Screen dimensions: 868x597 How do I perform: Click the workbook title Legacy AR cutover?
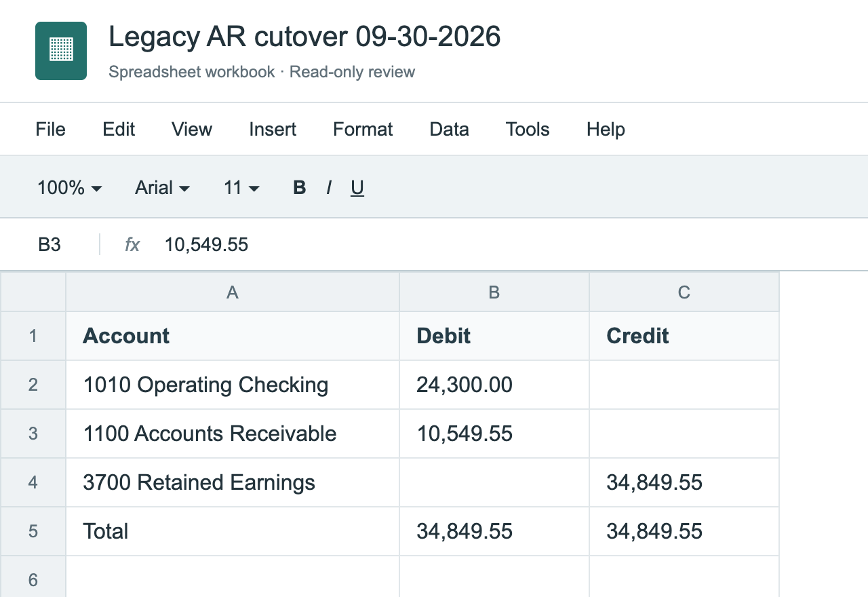304,36
